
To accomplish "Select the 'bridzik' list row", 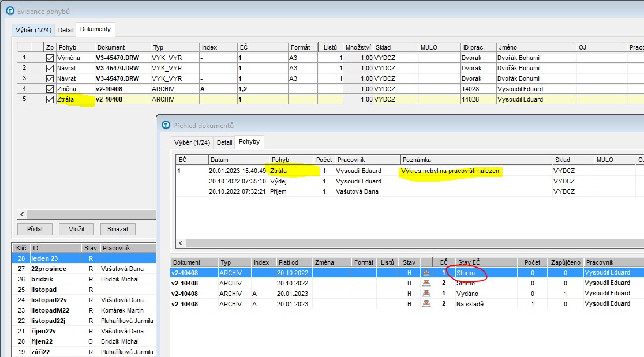I will [84, 279].
